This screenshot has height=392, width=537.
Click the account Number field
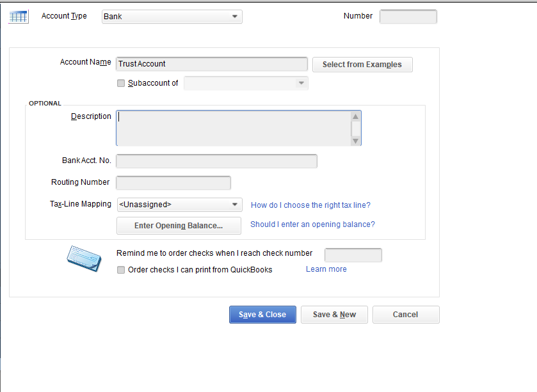coord(408,17)
